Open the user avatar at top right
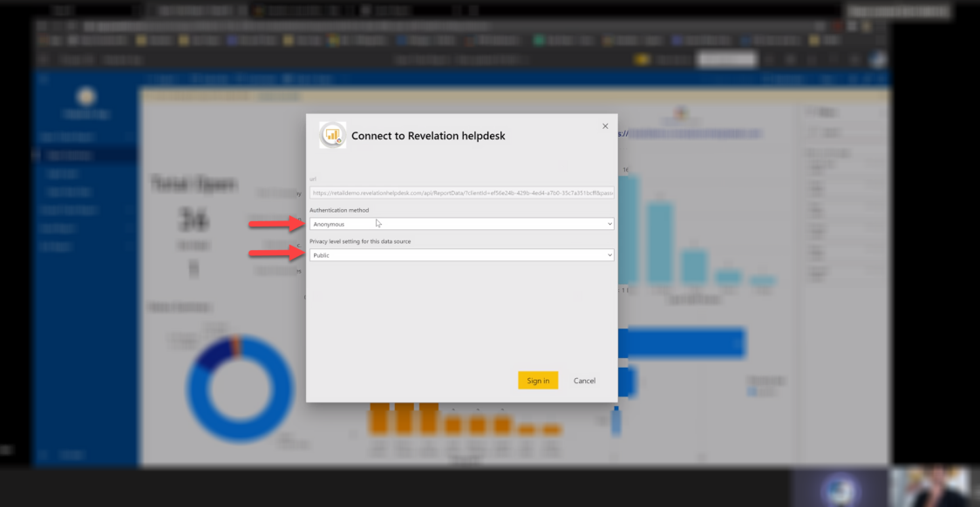The width and height of the screenshot is (980, 507). (879, 60)
